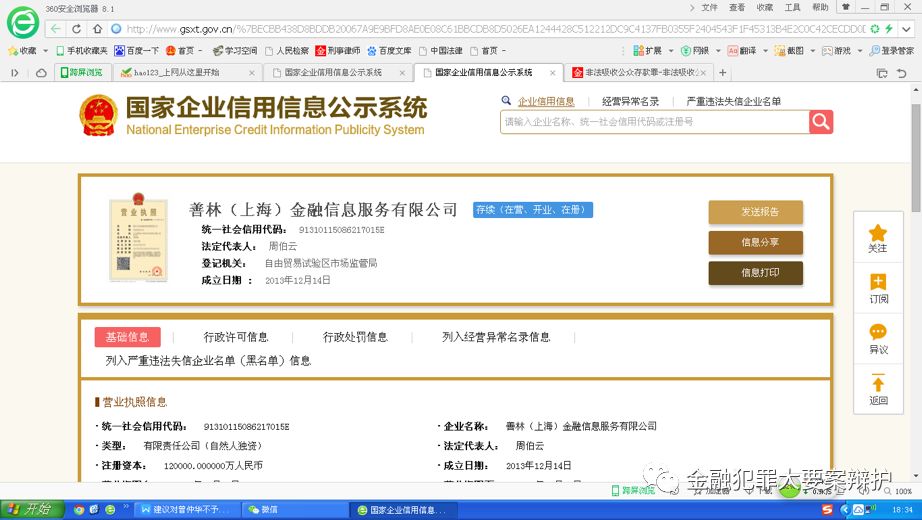This screenshot has height=520, width=922.
Task: Open the 帮助 menu
Action: [820, 8]
